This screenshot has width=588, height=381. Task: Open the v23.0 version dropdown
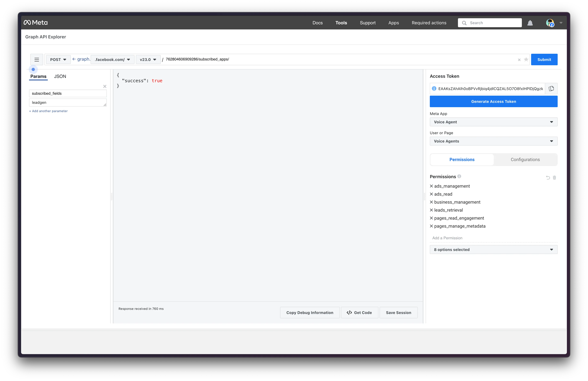coord(148,60)
